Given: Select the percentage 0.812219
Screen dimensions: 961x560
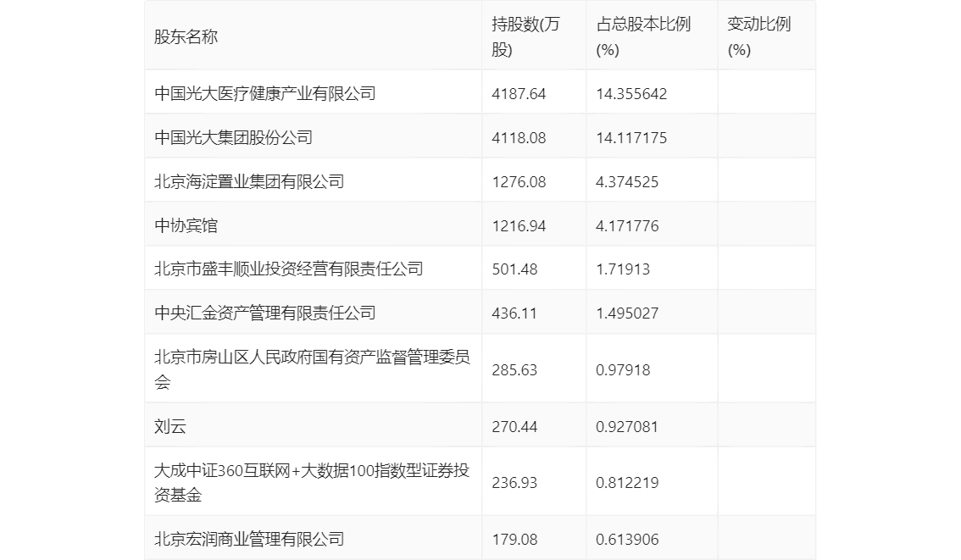Looking at the screenshot, I should [x=627, y=483].
